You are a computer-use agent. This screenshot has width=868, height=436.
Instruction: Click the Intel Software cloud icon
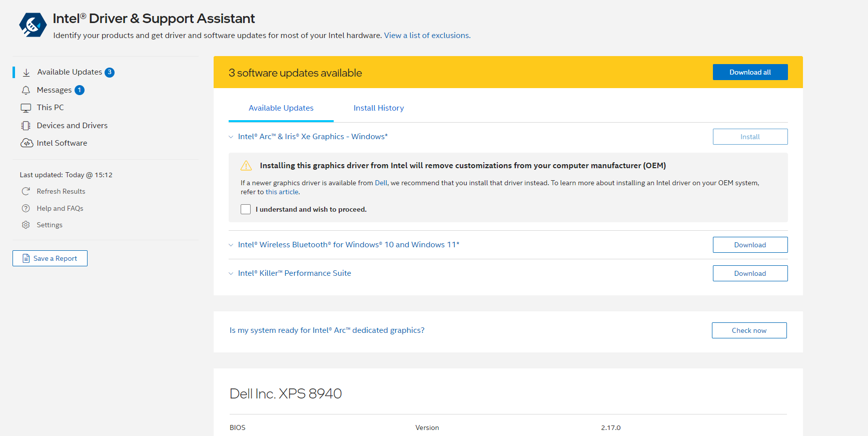[x=27, y=143]
